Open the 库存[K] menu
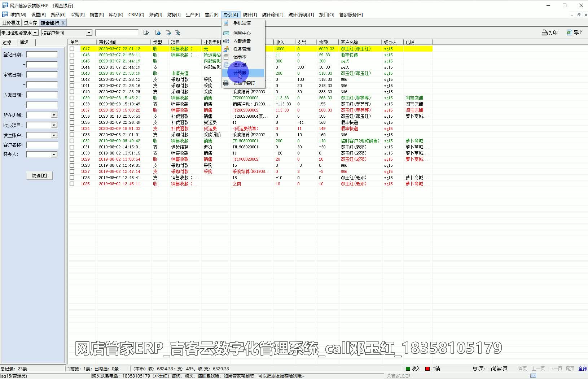Image resolution: width=588 pixels, height=379 pixels. pos(116,15)
